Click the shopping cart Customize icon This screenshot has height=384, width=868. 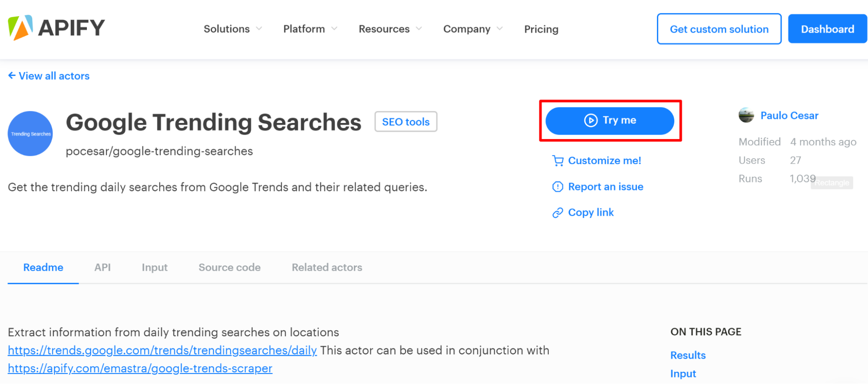[x=558, y=161]
